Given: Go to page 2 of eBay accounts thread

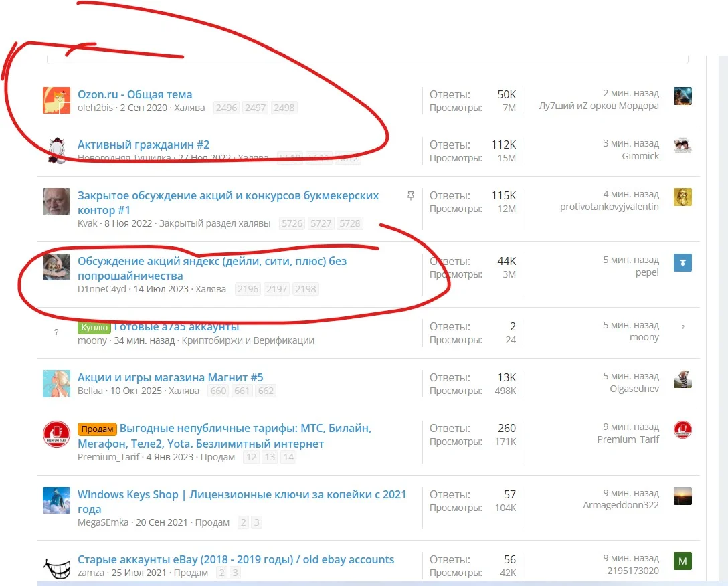Looking at the screenshot, I should [222, 573].
